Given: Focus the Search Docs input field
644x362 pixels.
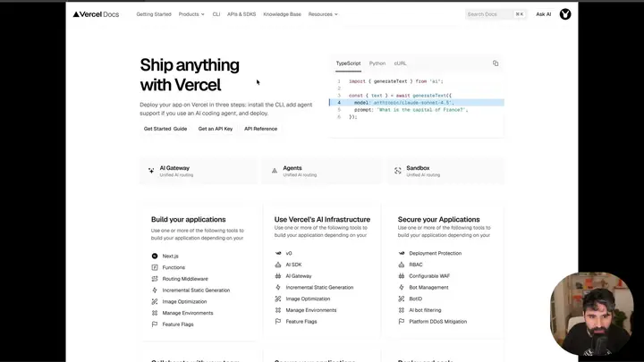Looking at the screenshot, I should [496, 14].
